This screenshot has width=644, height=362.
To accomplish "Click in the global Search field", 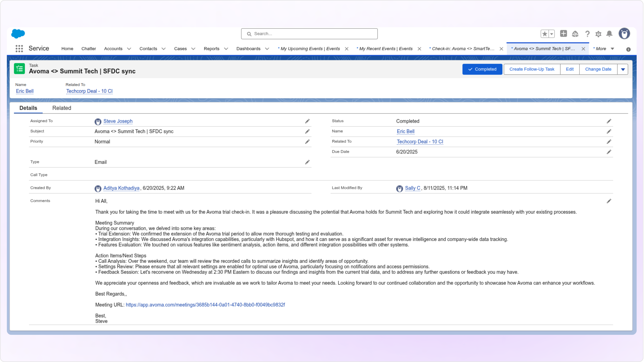I will (309, 34).
